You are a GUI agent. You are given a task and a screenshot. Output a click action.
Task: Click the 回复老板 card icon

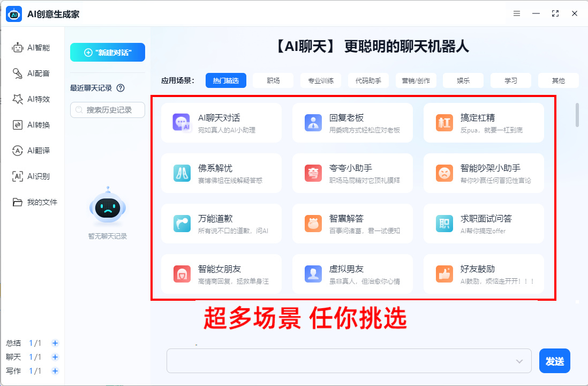pyautogui.click(x=313, y=123)
